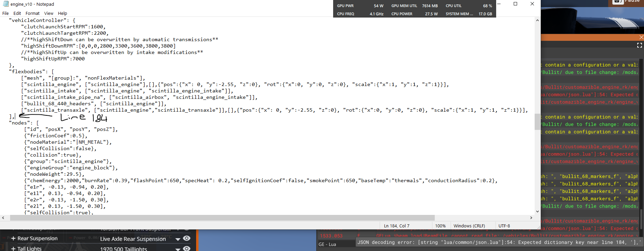644x251 pixels.
Task: Click the "highShiftDownRPM" array line
Action: [x=98, y=46]
